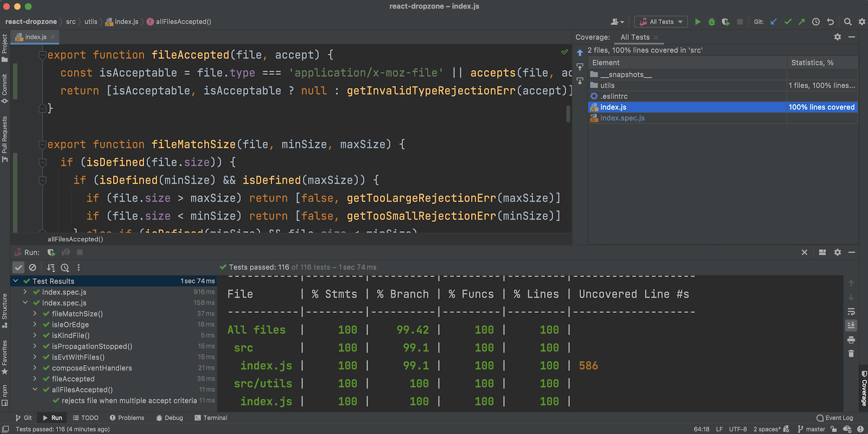Sort by Statistics, % column header
Viewport: 868px width, 434px height.
[821, 62]
